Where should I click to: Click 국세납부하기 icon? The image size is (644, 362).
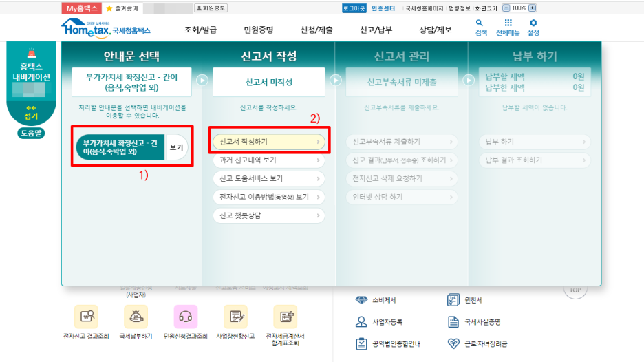coord(136,317)
